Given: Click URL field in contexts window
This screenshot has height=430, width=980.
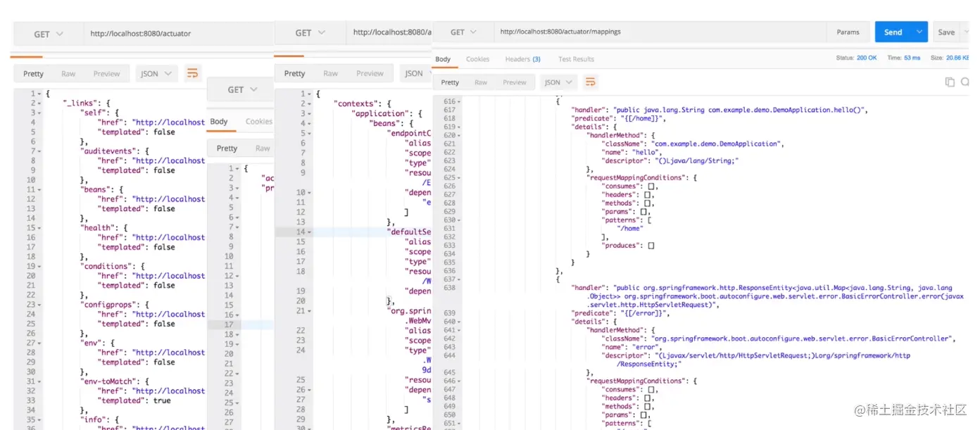Looking at the screenshot, I should [389, 32].
